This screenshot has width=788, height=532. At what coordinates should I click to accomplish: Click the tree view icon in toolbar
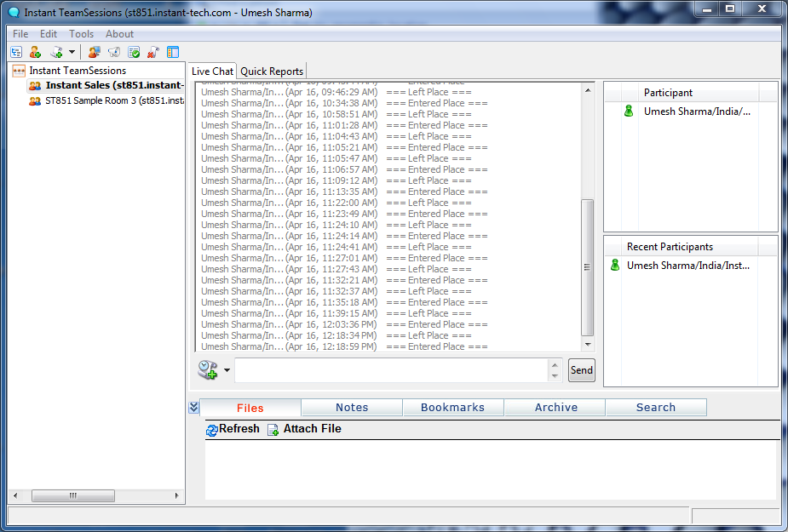pos(16,52)
